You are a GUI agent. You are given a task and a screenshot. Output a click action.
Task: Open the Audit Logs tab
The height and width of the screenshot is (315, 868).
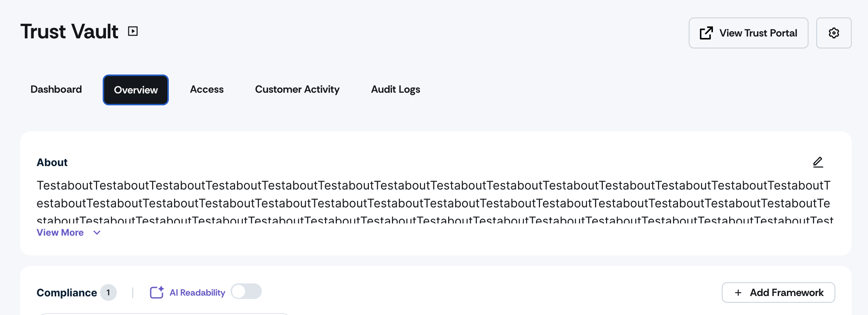pos(395,89)
